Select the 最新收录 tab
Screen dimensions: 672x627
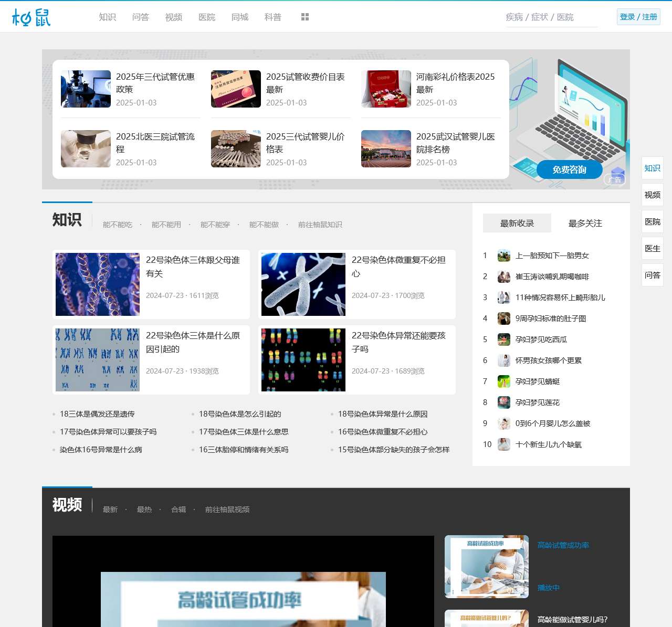pos(517,224)
